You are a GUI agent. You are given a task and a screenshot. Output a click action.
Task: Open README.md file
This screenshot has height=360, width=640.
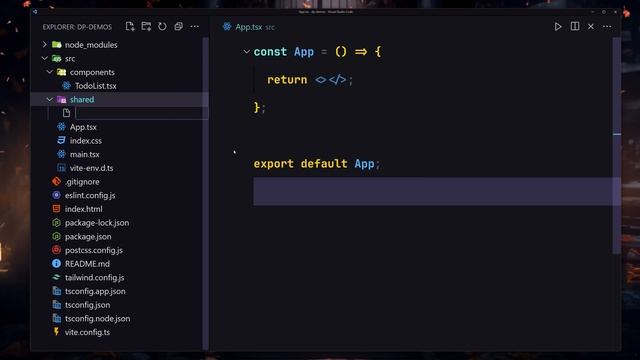pyautogui.click(x=87, y=264)
